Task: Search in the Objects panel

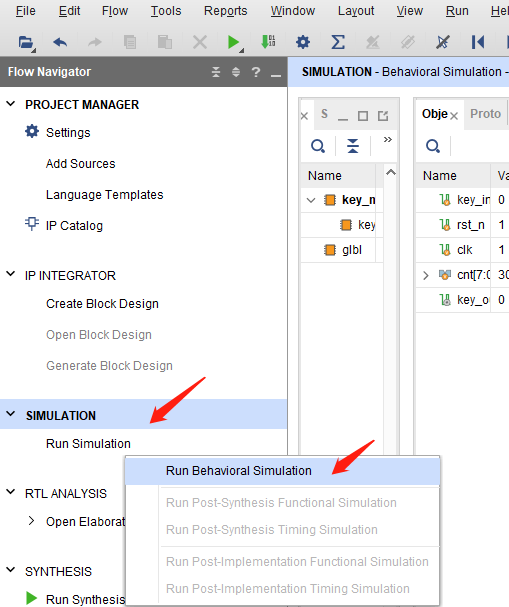Action: pyautogui.click(x=433, y=146)
